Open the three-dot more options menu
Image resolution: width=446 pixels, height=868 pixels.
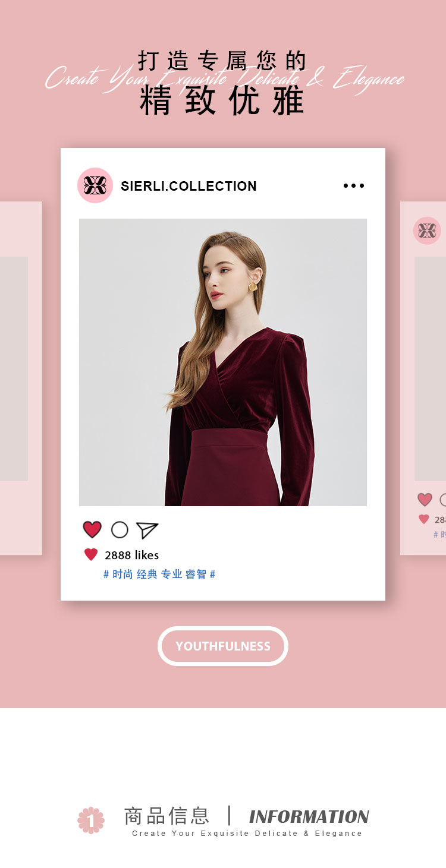point(354,186)
